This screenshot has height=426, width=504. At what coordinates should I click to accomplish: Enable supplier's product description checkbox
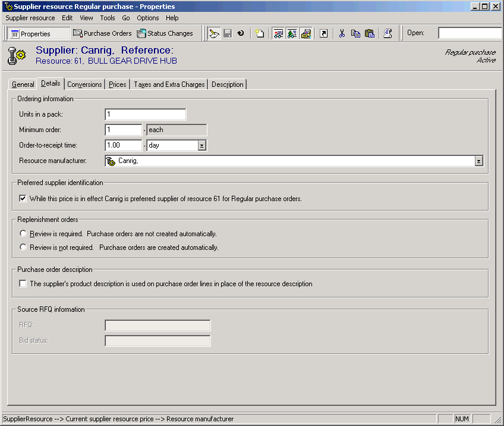[23, 284]
